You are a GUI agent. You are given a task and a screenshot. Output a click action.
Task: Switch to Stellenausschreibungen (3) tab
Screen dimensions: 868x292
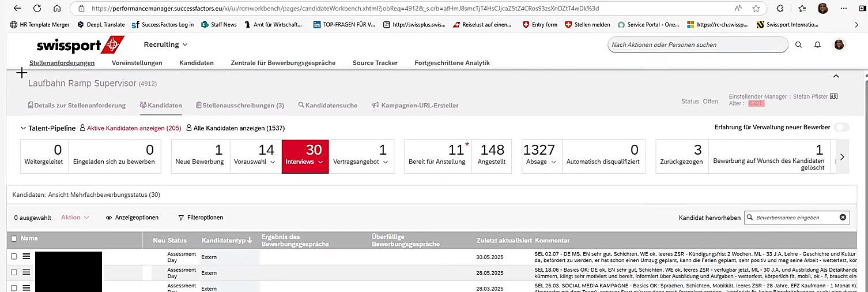(240, 106)
